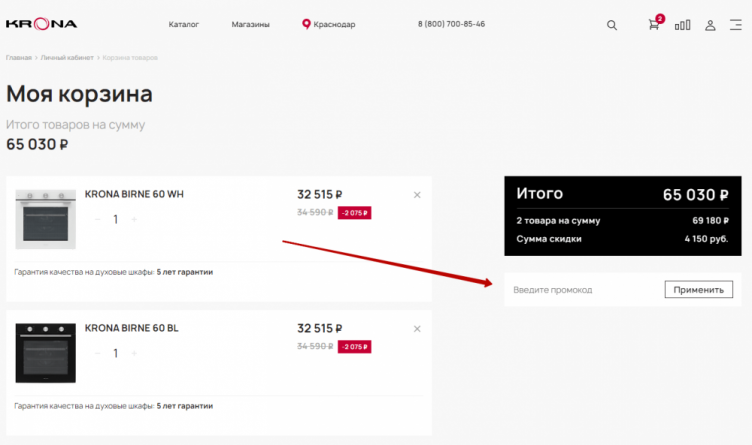The width and height of the screenshot is (752, 445).
Task: Click Корзина товаров breadcrumb
Action: [130, 58]
